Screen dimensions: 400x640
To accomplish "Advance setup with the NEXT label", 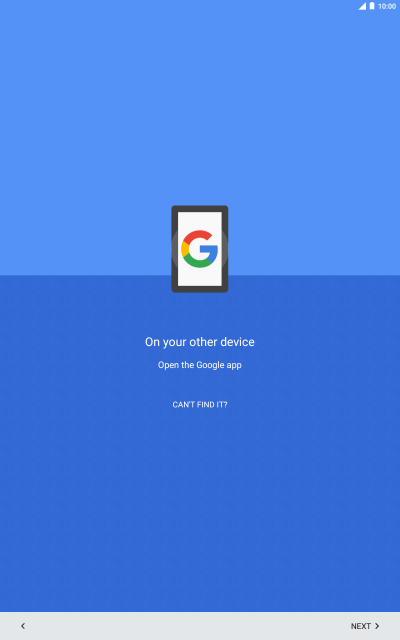I will (x=360, y=626).
